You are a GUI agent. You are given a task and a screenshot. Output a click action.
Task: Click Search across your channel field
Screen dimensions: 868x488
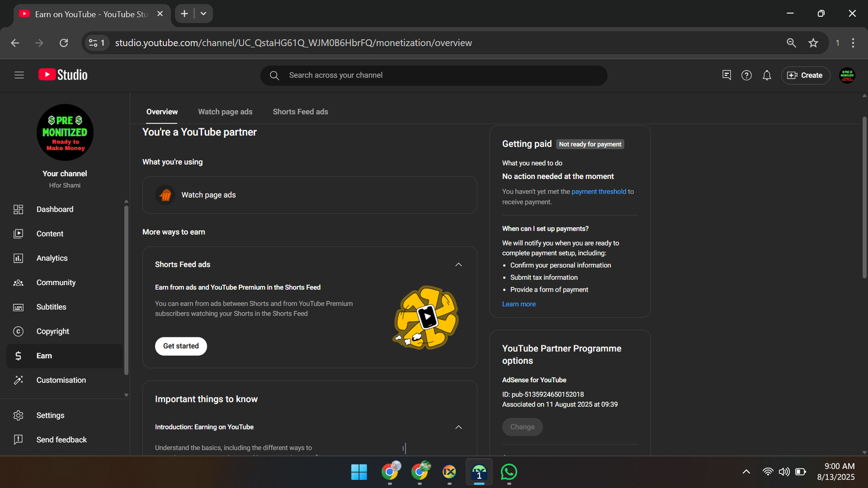point(433,75)
